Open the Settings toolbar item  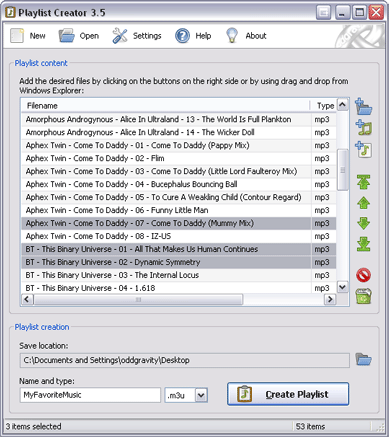(x=137, y=36)
